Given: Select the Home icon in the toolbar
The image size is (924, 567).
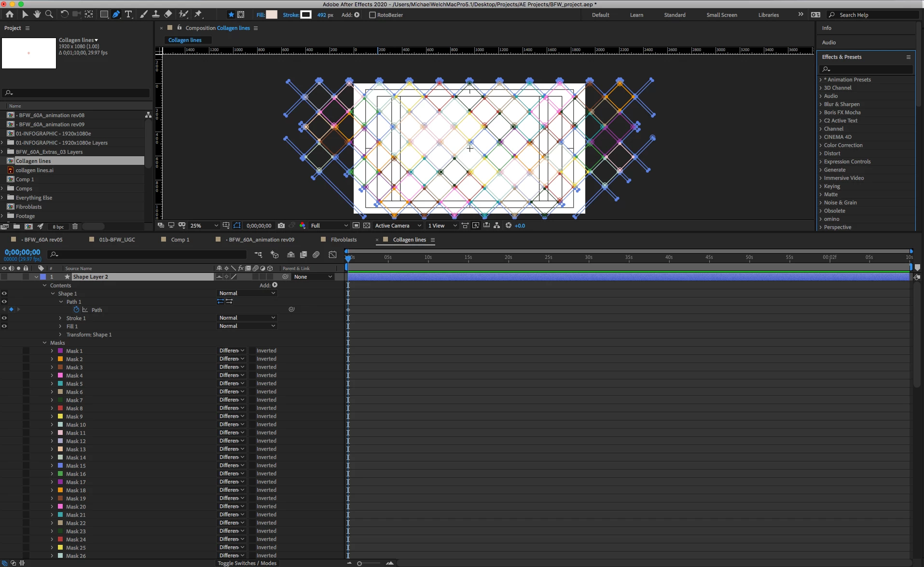Looking at the screenshot, I should (x=10, y=14).
